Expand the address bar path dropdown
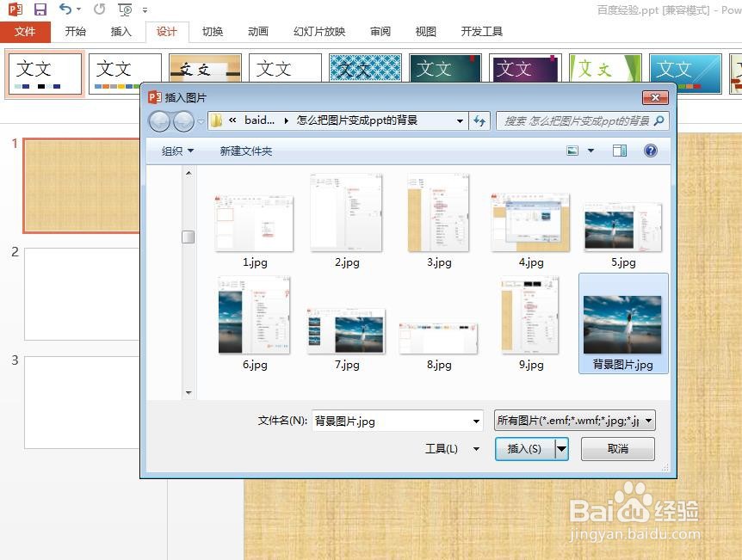 460,121
